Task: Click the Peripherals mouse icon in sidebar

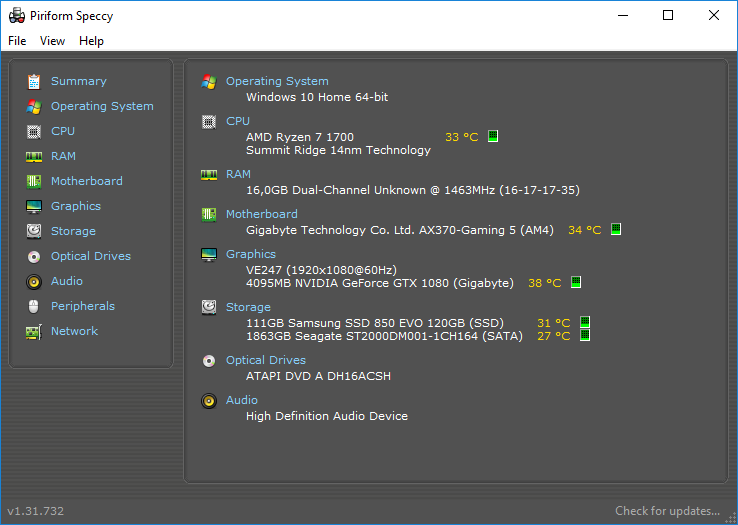Action: point(34,306)
